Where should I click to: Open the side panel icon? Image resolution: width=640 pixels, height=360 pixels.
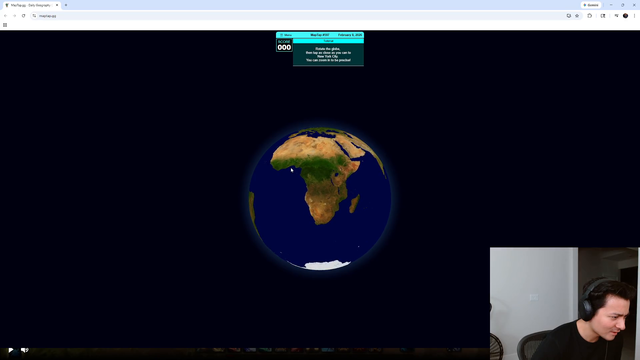(603, 16)
